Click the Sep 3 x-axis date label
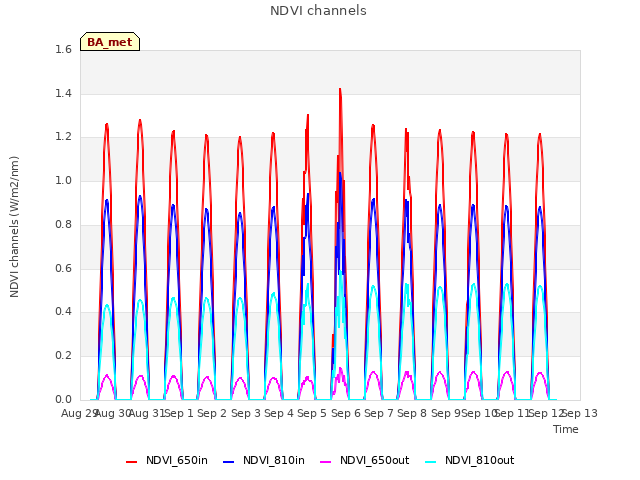This screenshot has height=480, width=640. (x=246, y=413)
